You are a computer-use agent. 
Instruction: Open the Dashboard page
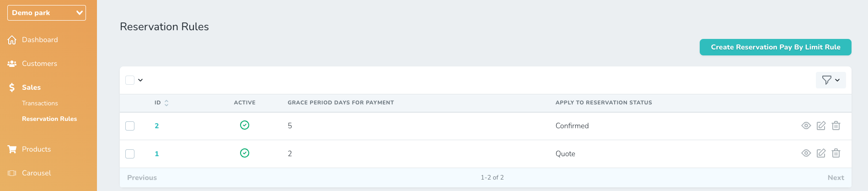pyautogui.click(x=40, y=40)
